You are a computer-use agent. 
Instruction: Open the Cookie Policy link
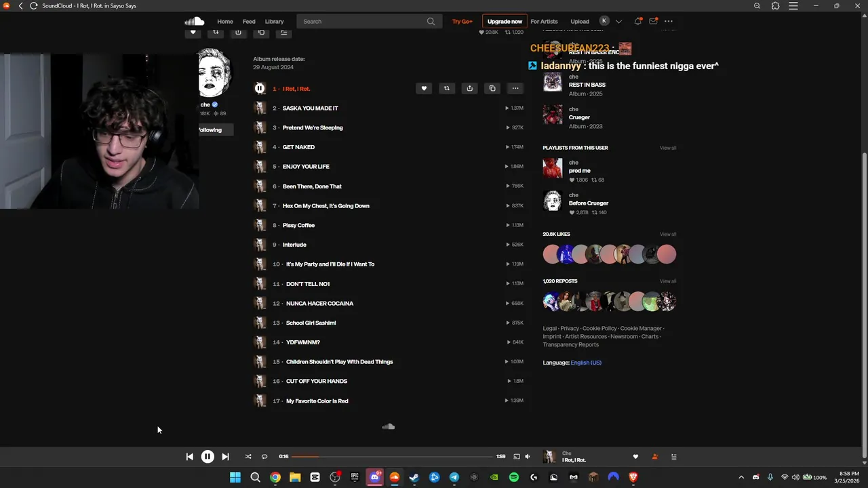coord(599,328)
